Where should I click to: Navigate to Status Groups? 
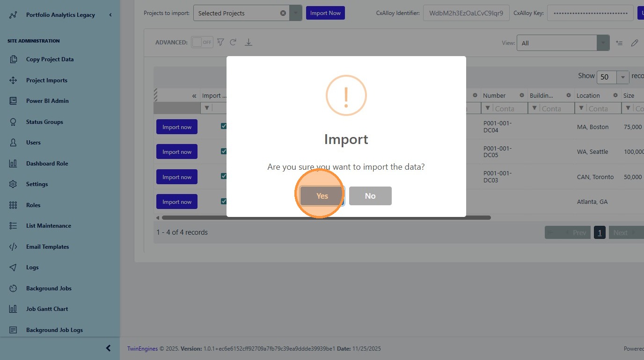44,122
